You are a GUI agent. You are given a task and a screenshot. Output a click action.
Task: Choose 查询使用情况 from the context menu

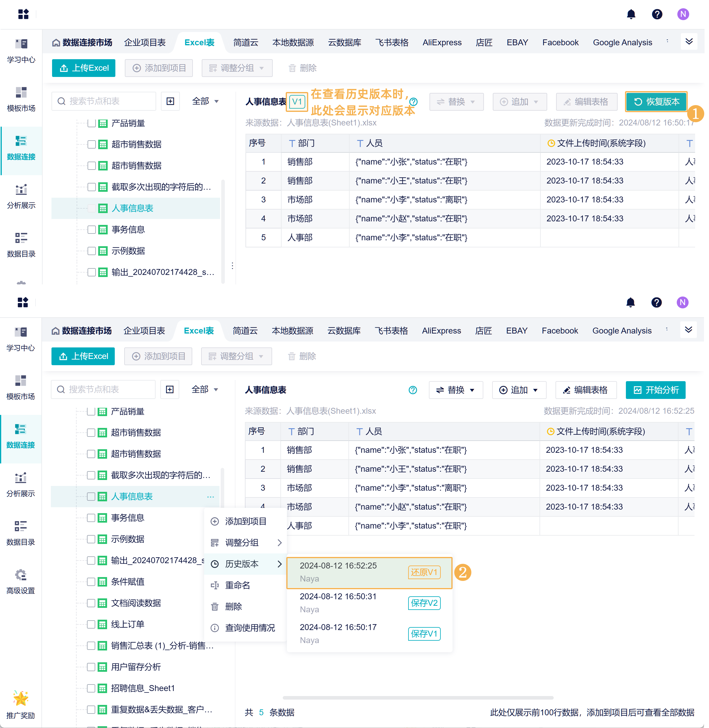(x=245, y=628)
